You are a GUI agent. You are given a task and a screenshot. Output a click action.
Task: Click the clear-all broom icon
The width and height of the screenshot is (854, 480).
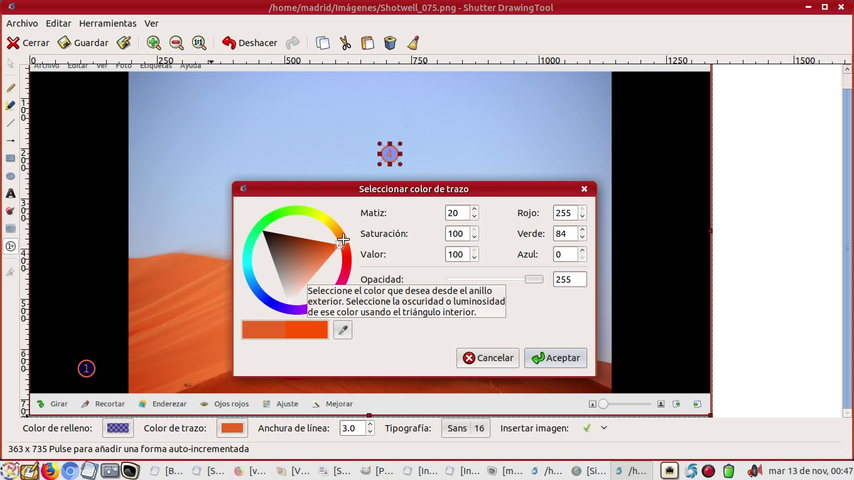pos(413,43)
